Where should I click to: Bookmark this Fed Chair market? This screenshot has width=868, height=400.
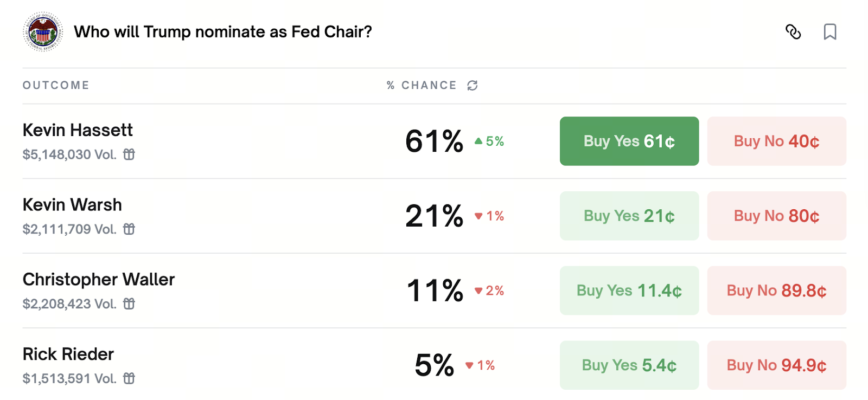coord(829,32)
